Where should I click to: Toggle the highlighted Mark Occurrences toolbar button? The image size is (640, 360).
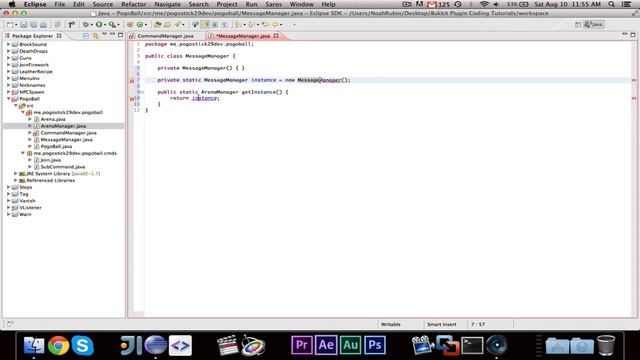[205, 25]
